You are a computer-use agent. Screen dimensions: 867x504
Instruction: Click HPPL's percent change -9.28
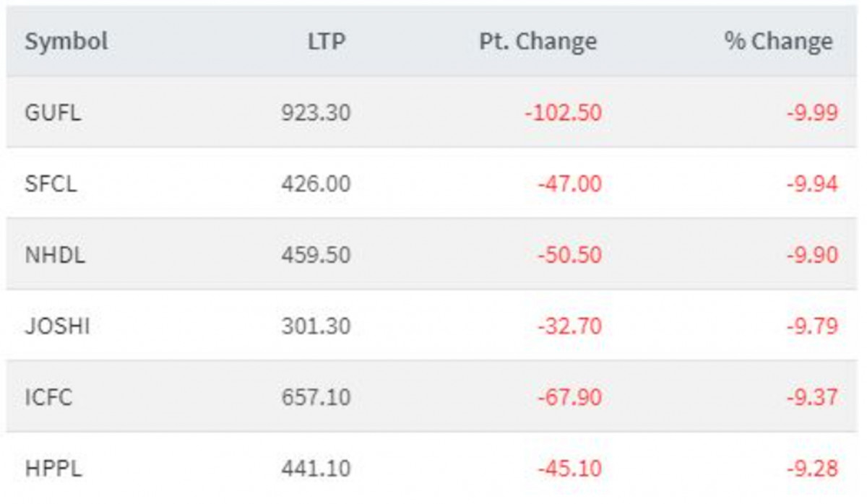pos(812,469)
